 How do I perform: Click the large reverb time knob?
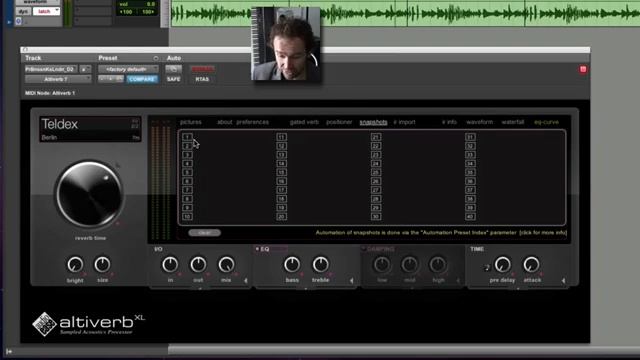(x=90, y=194)
